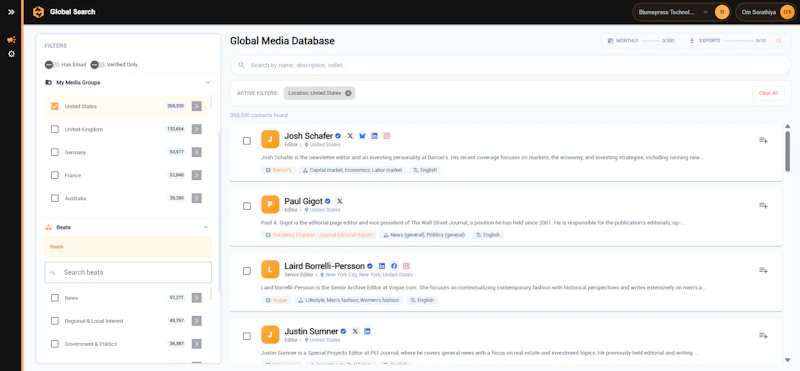Viewport: 800px width, 371px height.
Task: Open Josh Schafer's Bluesky icon
Action: point(362,136)
